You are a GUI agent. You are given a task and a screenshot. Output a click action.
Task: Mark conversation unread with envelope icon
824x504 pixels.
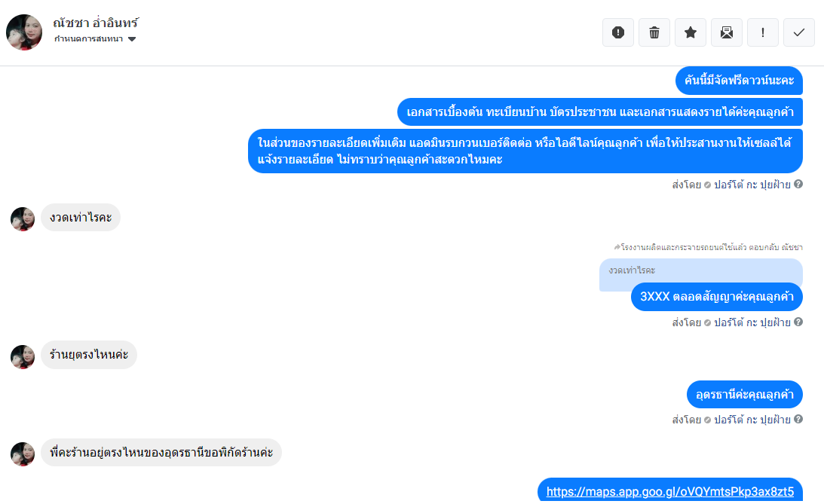[x=727, y=32]
